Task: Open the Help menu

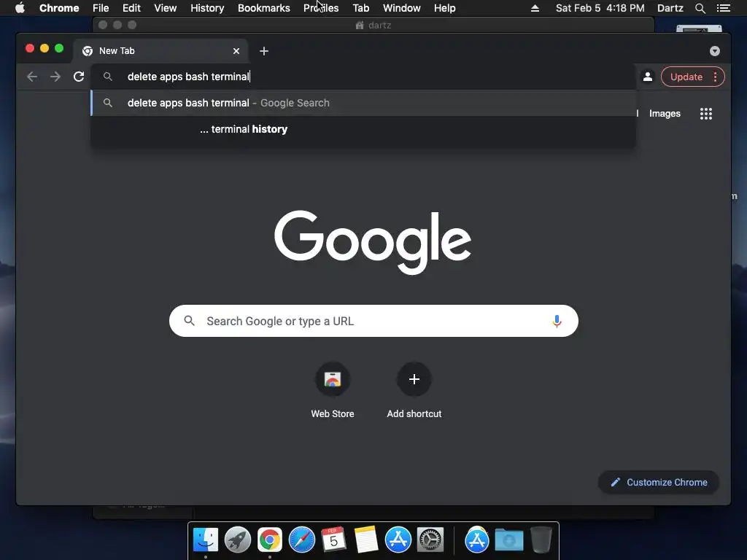Action: [x=444, y=8]
